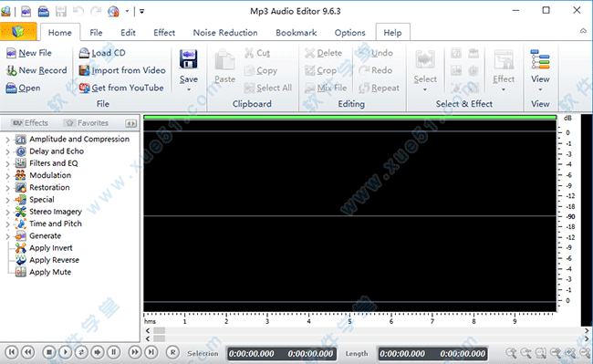The height and width of the screenshot is (364, 593).
Task: Click the play button
Action: tap(65, 352)
